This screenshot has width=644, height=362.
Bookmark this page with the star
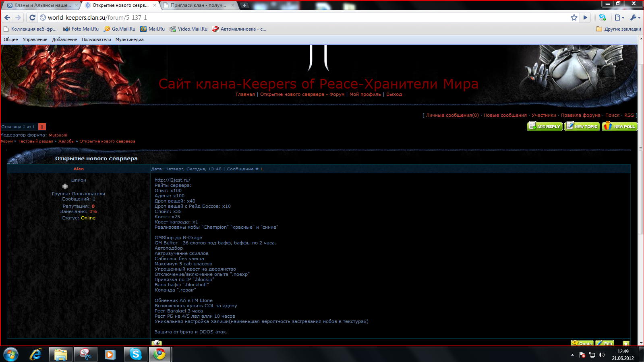pos(574,17)
